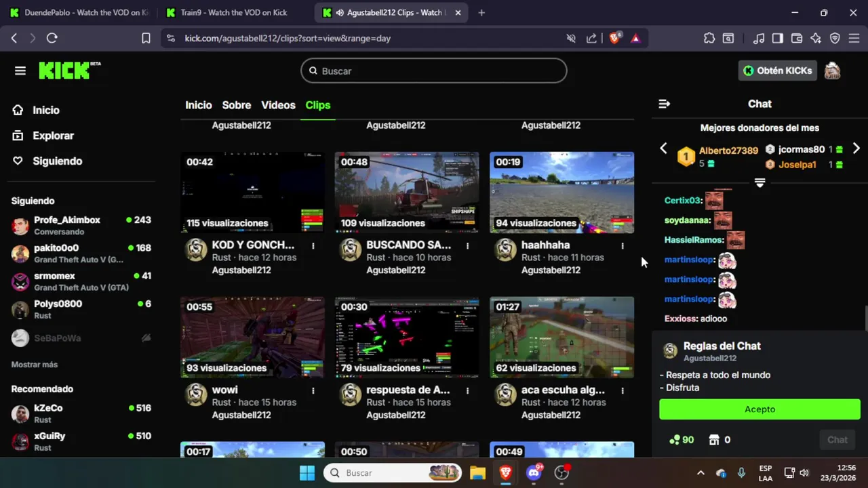Play the respuesta de A clip thumbnail
Image resolution: width=868 pixels, height=488 pixels.
tap(407, 338)
